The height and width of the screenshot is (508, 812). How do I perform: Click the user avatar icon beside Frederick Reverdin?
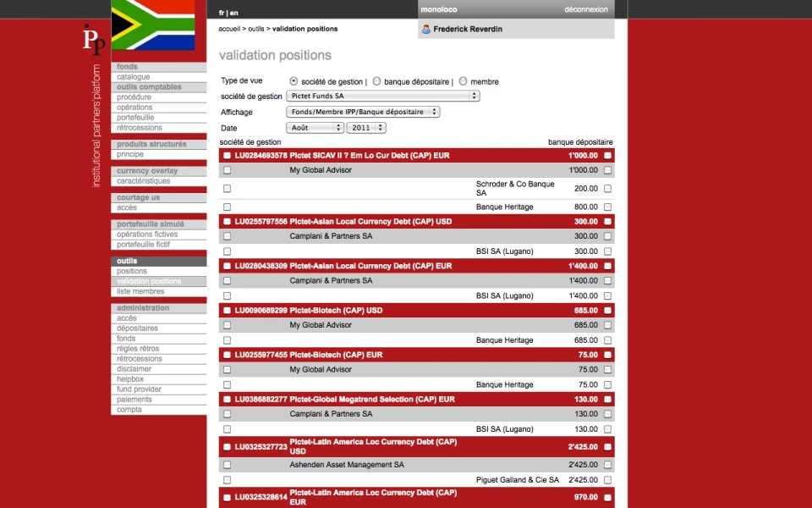pos(426,30)
